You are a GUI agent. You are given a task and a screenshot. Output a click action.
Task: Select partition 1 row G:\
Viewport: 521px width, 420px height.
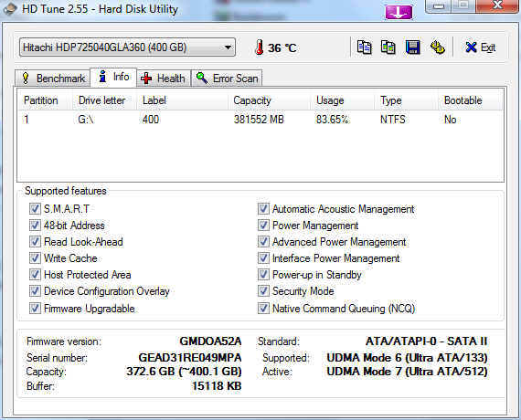coord(260,120)
